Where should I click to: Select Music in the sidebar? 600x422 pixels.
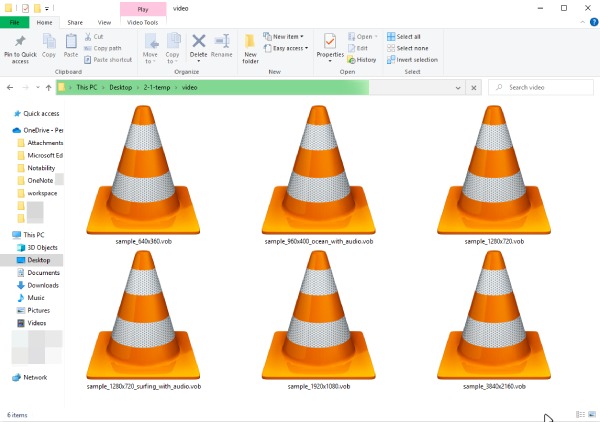click(31, 298)
